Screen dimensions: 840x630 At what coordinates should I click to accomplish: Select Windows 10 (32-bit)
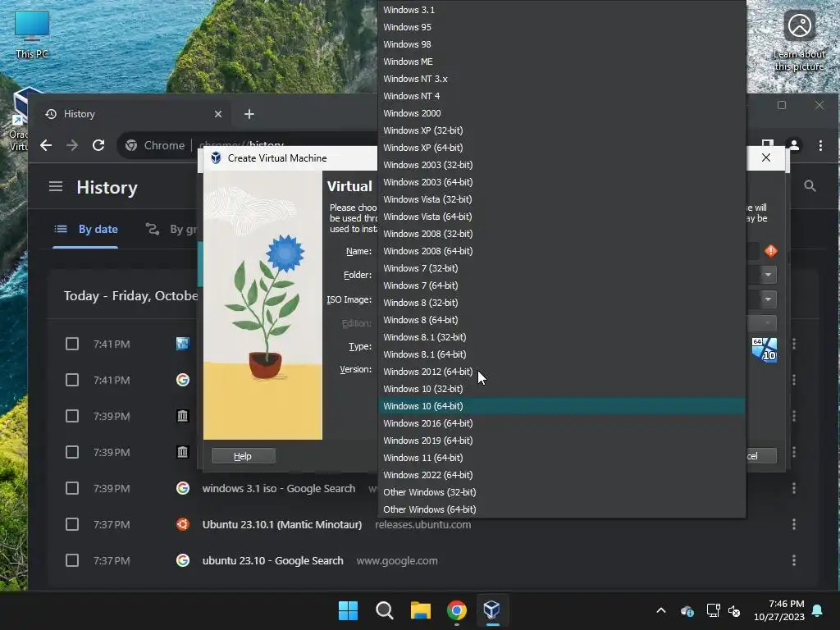pyautogui.click(x=561, y=389)
